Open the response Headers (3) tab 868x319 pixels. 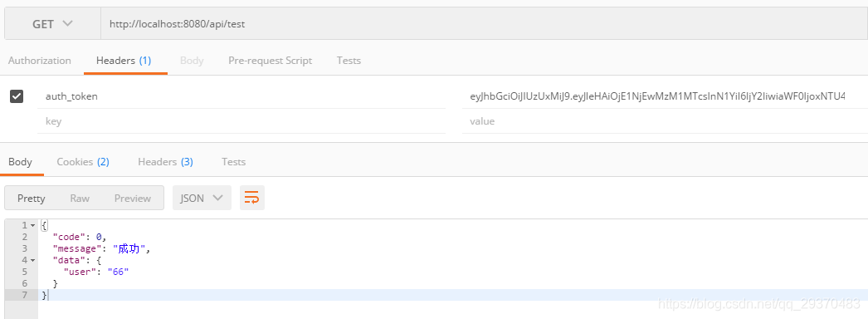165,162
